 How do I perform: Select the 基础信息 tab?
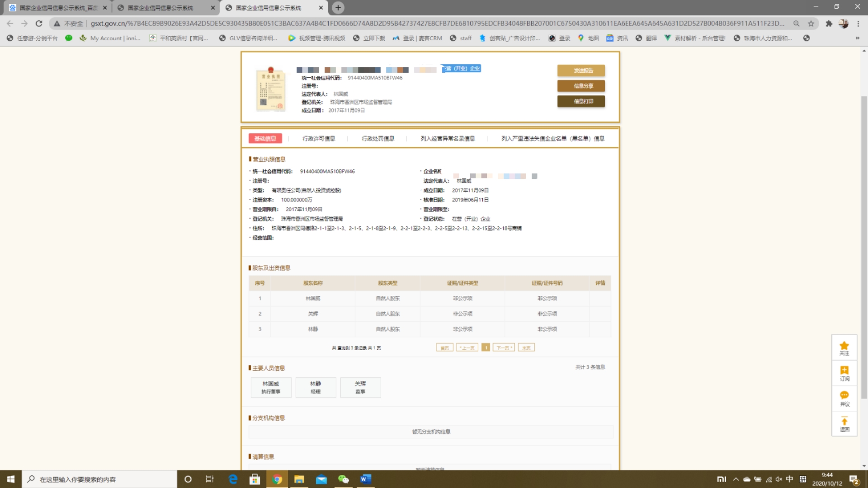265,138
